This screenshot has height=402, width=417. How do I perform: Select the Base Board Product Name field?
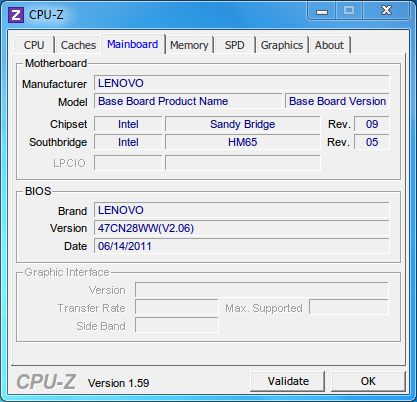[188, 101]
